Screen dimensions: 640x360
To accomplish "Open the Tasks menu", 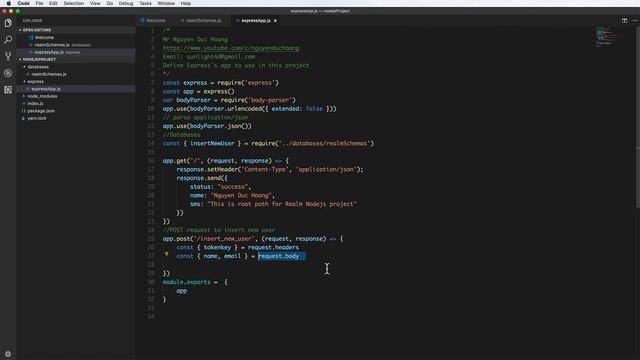I will click(145, 3).
